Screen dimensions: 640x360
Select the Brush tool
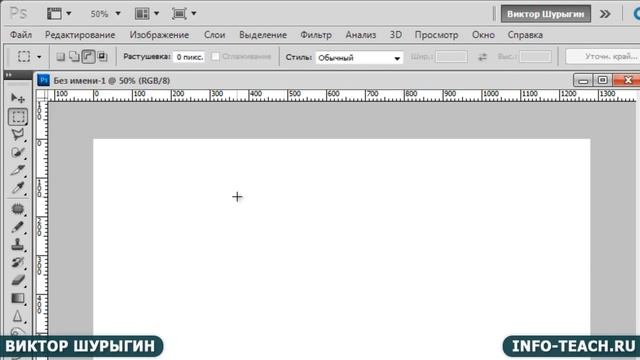tap(18, 227)
